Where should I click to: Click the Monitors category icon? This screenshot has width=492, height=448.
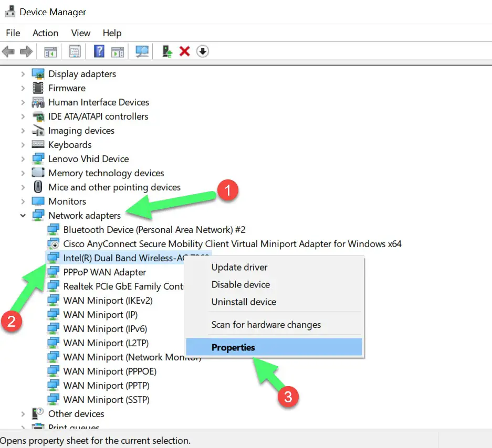(x=38, y=201)
